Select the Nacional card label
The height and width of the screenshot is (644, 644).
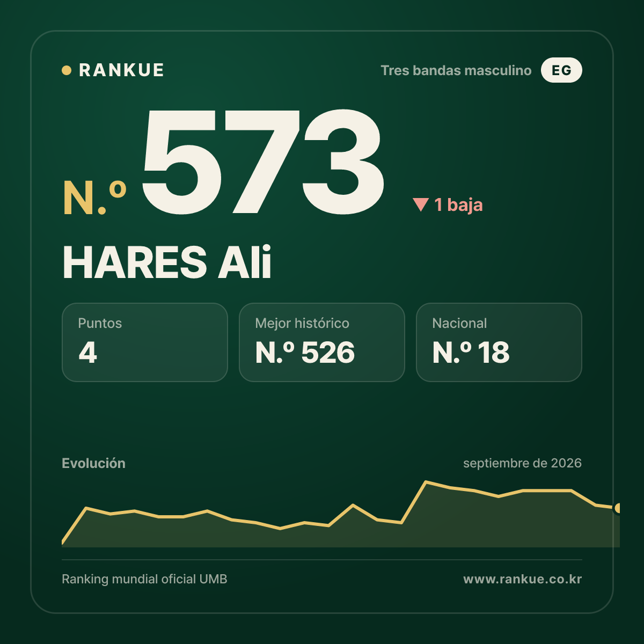pos(459,323)
